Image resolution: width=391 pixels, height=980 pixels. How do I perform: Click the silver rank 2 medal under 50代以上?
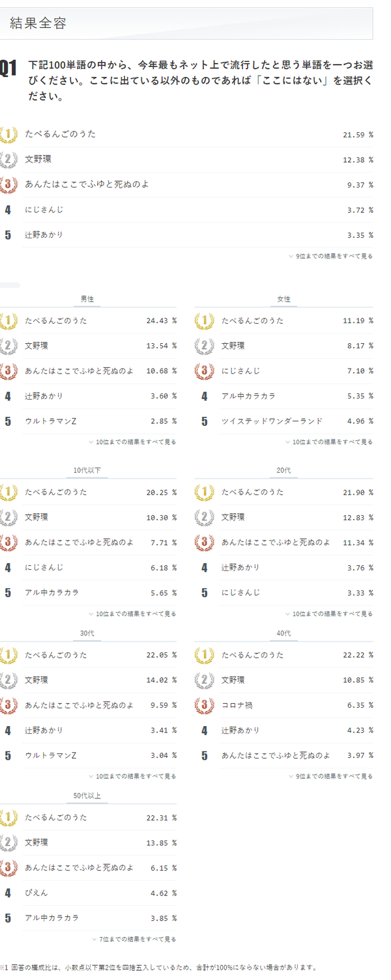pyautogui.click(x=8, y=843)
